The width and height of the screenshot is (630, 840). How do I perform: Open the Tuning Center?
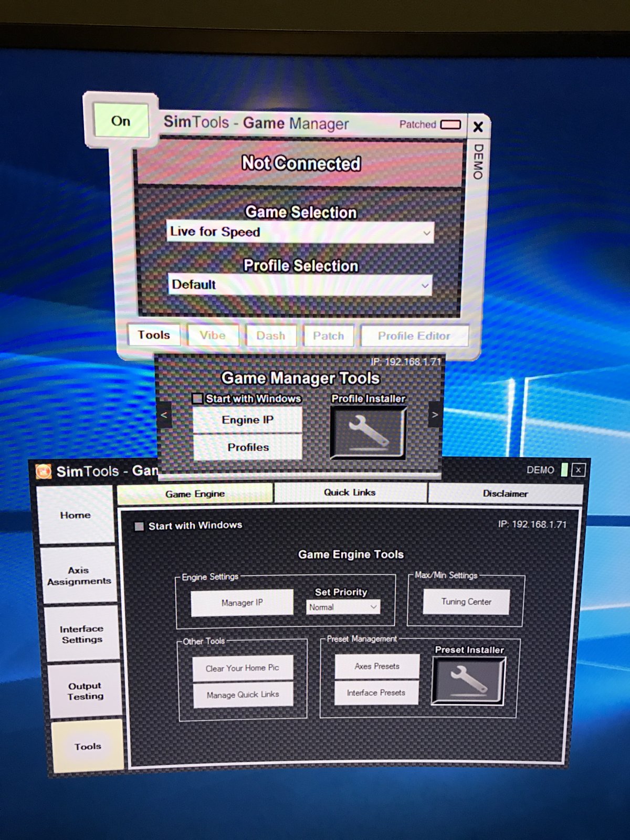[x=466, y=602]
